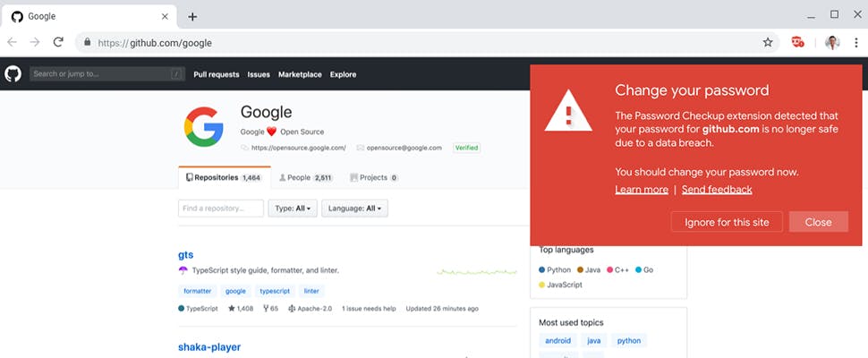Open the Language: All dropdown
Viewport: 868px width, 358px height.
point(355,209)
